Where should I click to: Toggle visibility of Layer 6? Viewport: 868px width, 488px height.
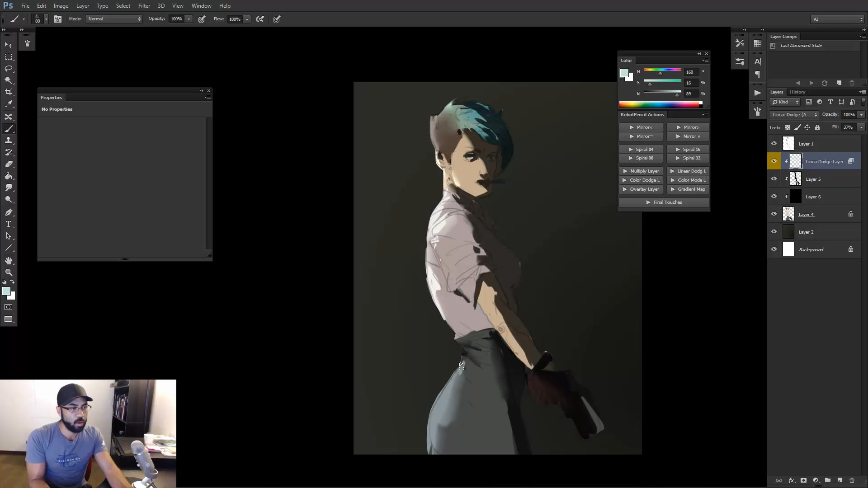[774, 197]
